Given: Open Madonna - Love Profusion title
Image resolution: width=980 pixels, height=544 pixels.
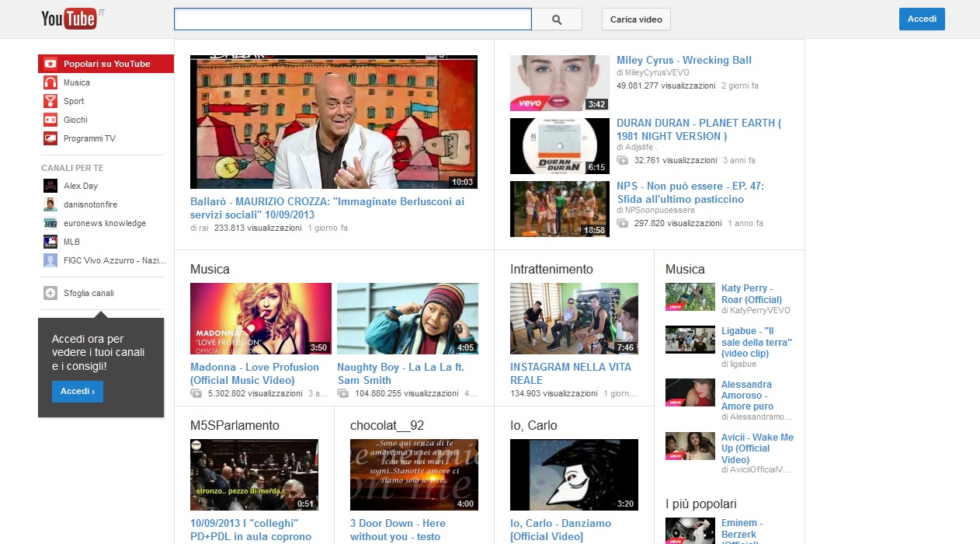Looking at the screenshot, I should click(255, 374).
